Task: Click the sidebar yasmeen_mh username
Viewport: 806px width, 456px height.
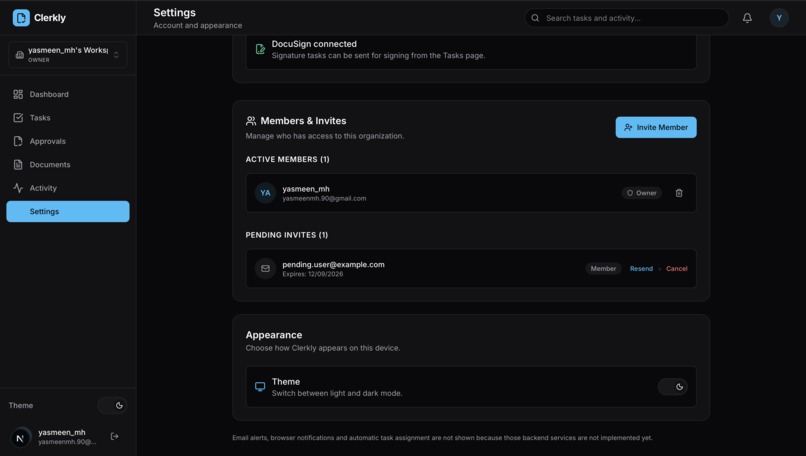Action: point(62,432)
